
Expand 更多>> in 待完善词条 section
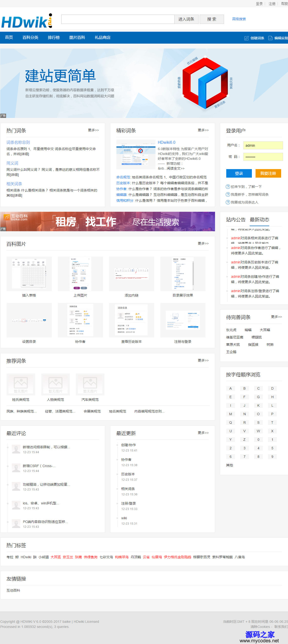(x=276, y=317)
